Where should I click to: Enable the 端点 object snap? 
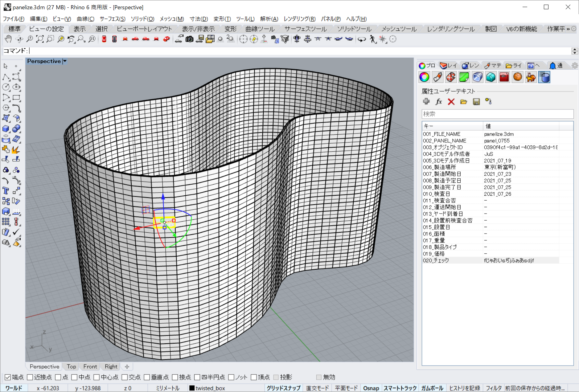pyautogui.click(x=8, y=377)
